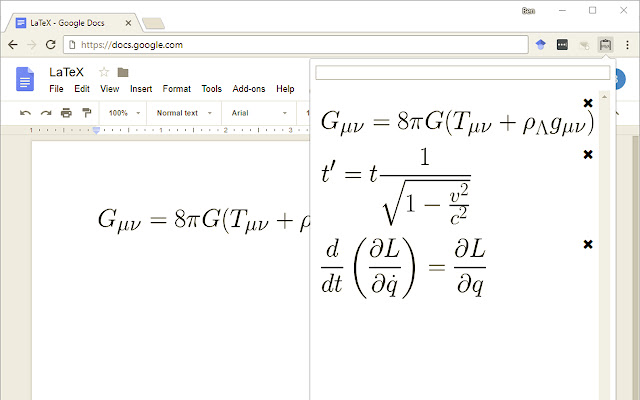
Task: Open the File menu
Action: tap(56, 89)
